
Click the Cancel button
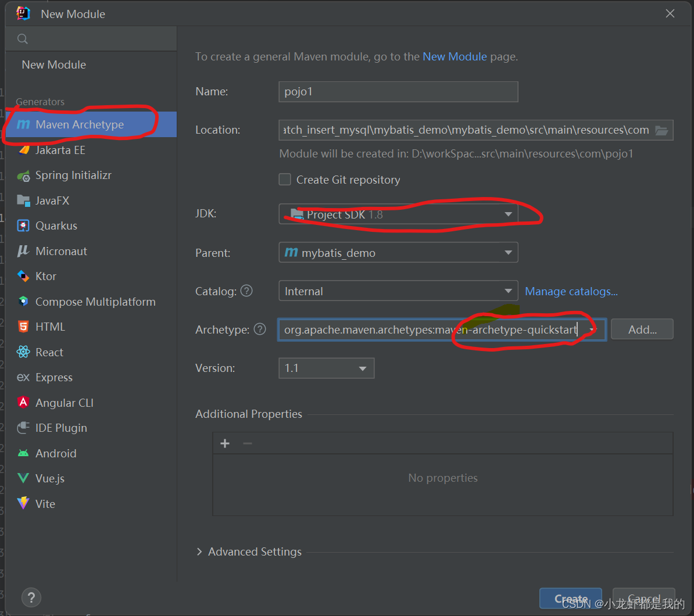[644, 599]
